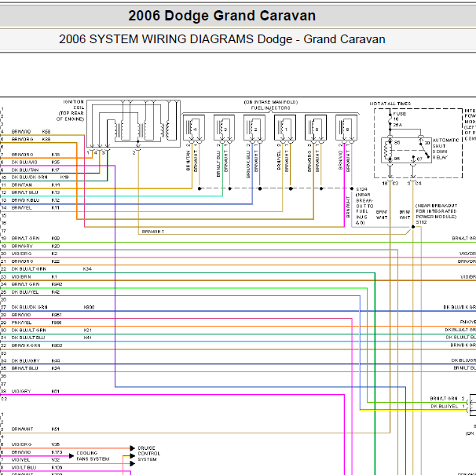This screenshot has height=475, width=476.
Task: Click the DK BLU/LT GRN K21 label
Action: click(52, 330)
